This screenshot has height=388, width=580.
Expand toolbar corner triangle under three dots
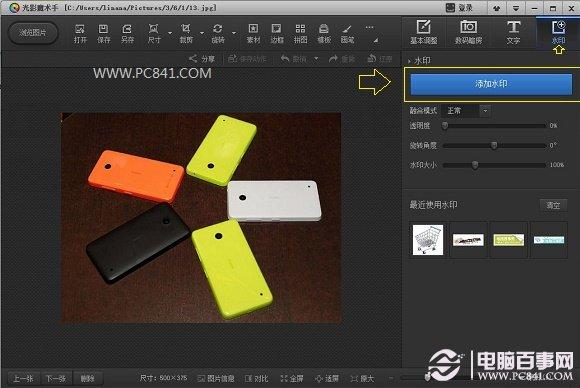[375, 40]
